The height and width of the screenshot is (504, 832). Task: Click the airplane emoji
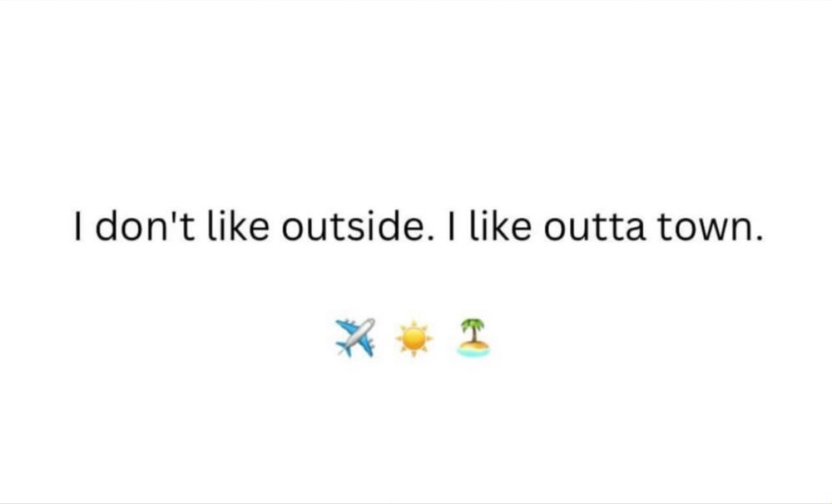(355, 338)
